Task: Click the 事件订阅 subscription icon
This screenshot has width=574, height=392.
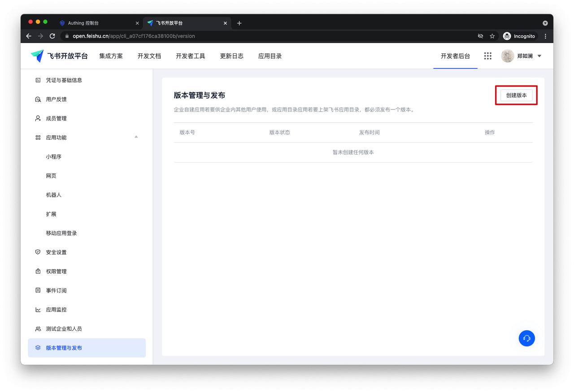Action: pyautogui.click(x=38, y=290)
